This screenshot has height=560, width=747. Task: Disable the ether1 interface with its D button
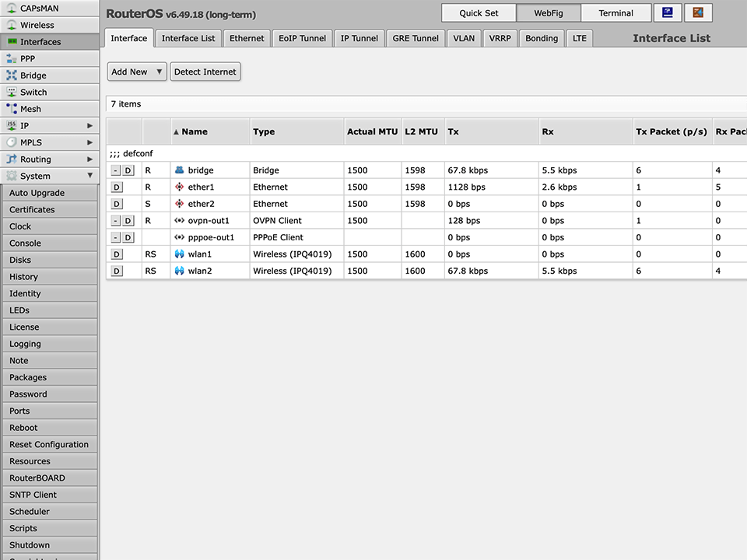[x=117, y=187]
